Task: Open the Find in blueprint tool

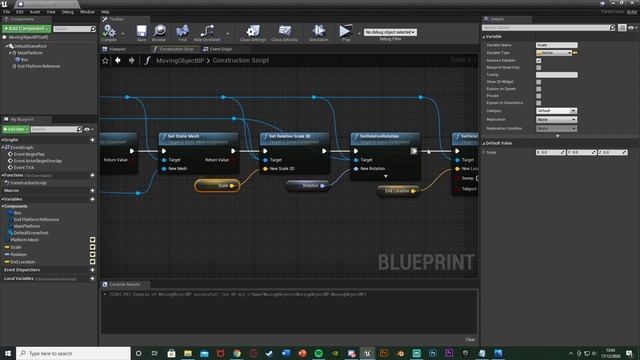Action: coord(182,33)
